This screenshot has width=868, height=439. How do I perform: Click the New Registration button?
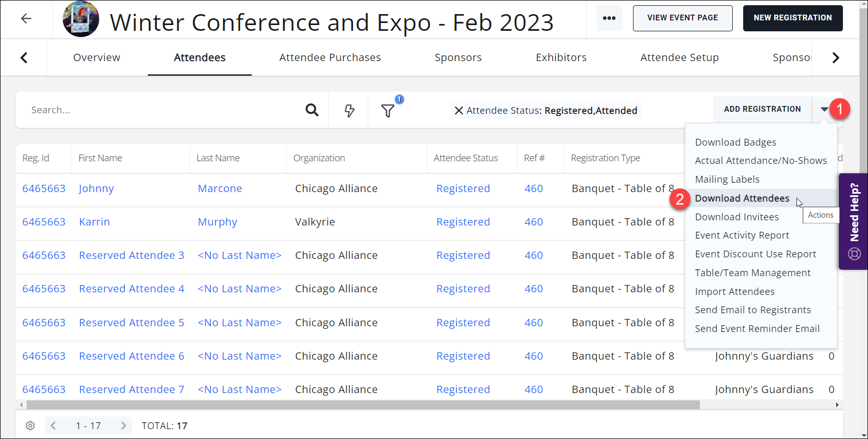click(792, 18)
